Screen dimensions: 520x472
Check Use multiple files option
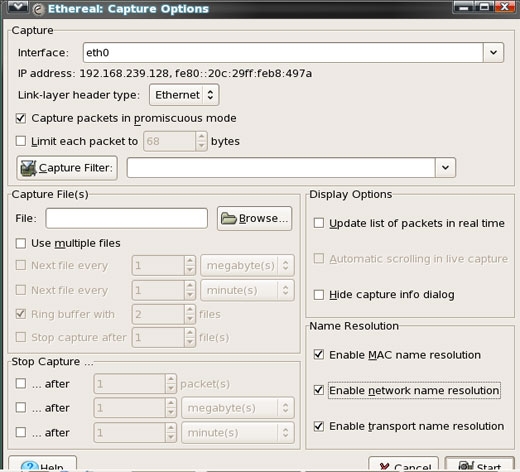tap(21, 243)
